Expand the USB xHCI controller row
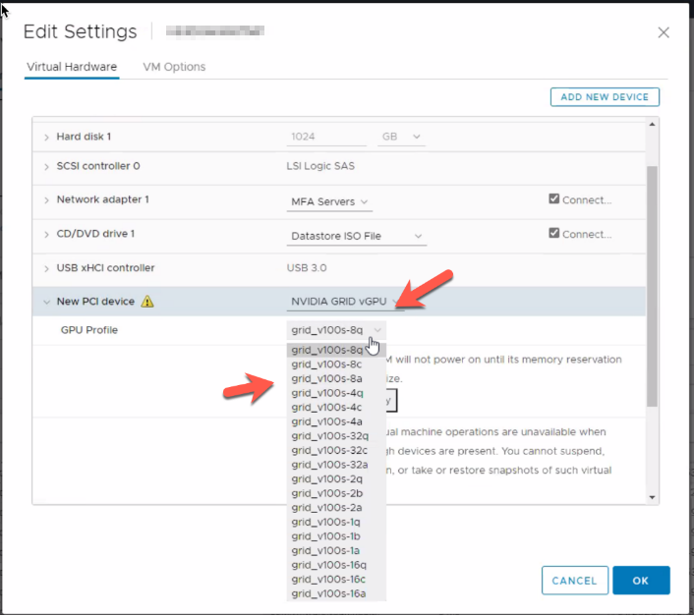The image size is (694, 616). (46, 268)
